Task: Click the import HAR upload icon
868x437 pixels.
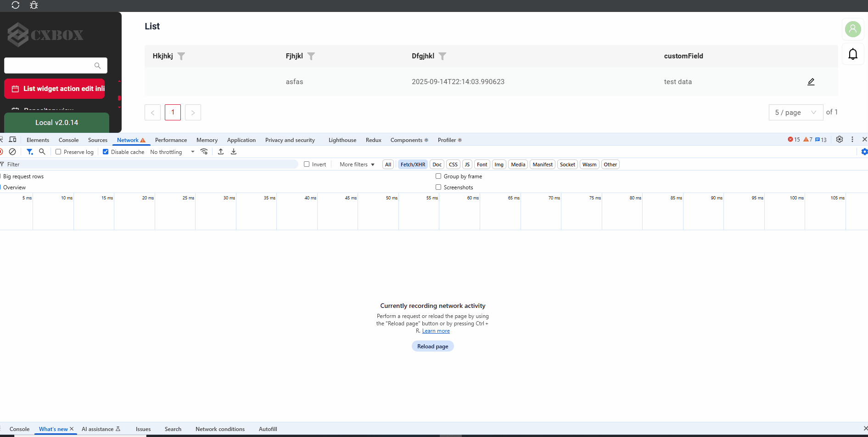Action: tap(221, 152)
